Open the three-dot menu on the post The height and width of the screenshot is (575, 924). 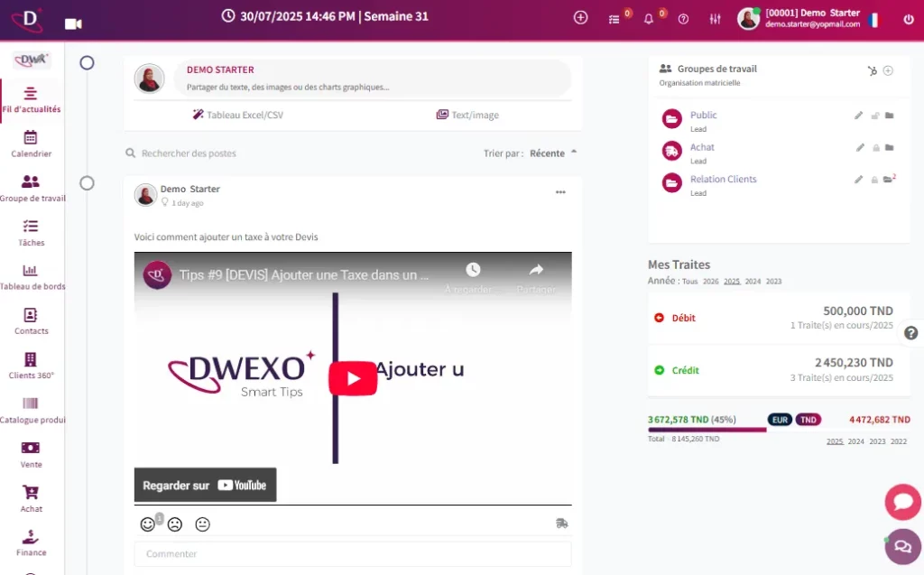click(560, 192)
